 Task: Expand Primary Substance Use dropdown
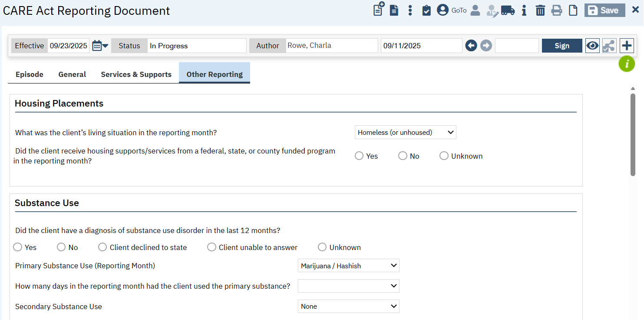pos(348,266)
